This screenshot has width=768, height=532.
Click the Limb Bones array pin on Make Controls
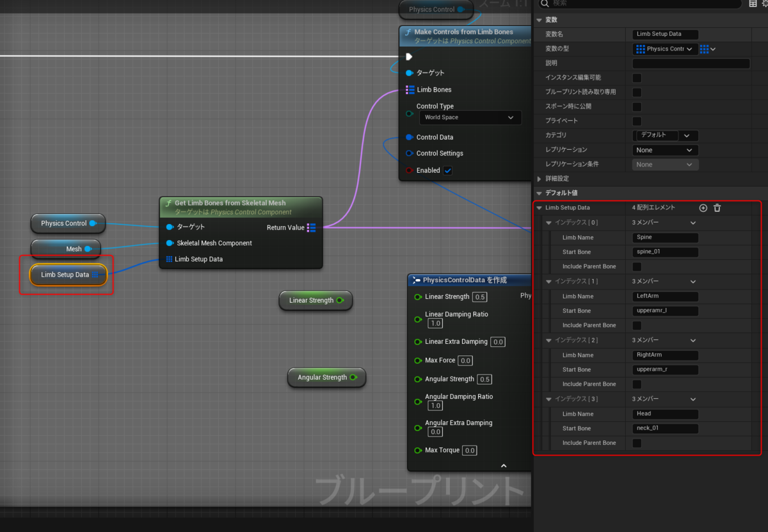pos(410,90)
